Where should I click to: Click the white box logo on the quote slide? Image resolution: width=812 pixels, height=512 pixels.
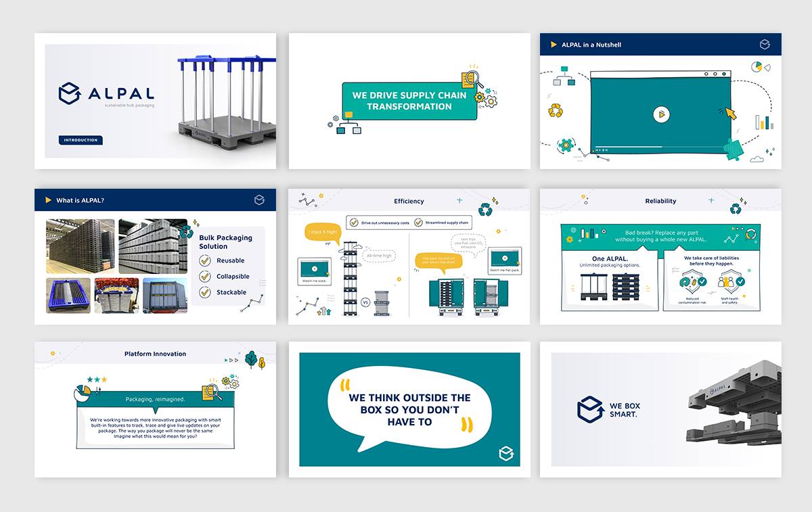click(x=505, y=454)
